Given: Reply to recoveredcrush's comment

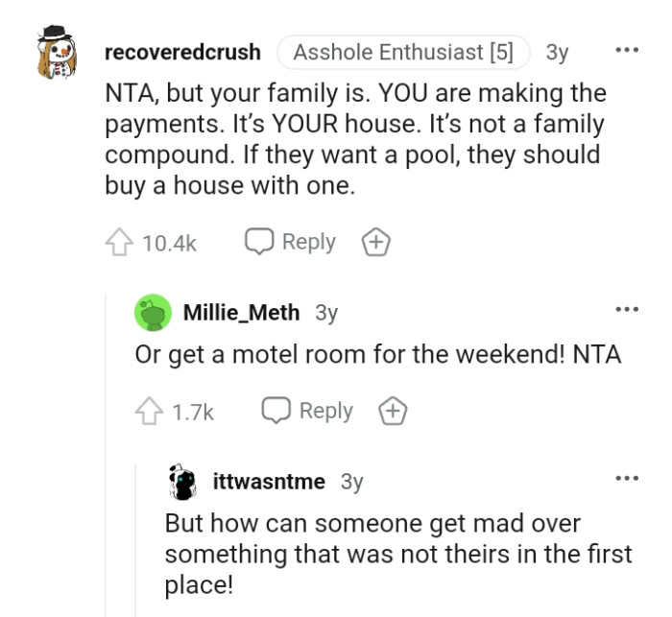Looking at the screenshot, I should tap(291, 243).
